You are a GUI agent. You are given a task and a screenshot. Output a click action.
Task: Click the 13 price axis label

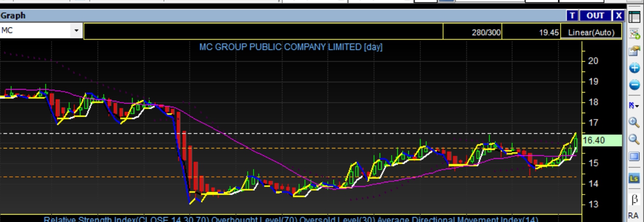(593, 204)
